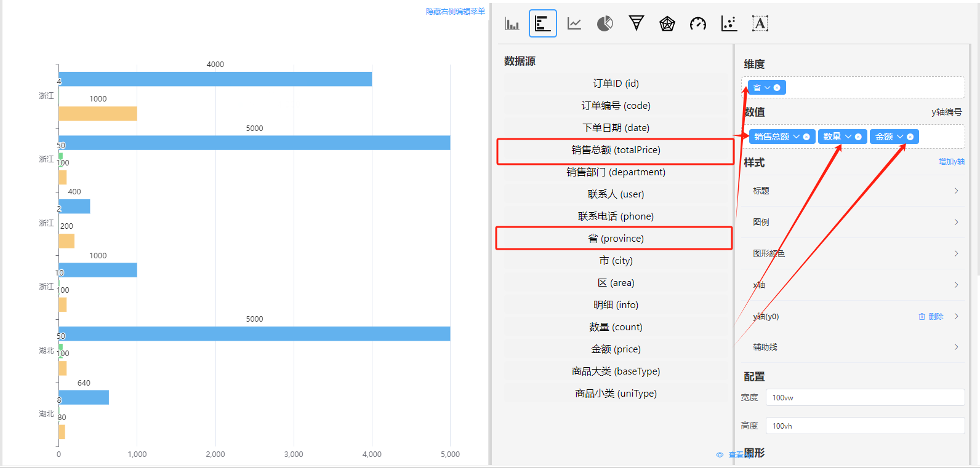The image size is (980, 468).
Task: Choose the scatter plot icon
Action: [729, 24]
